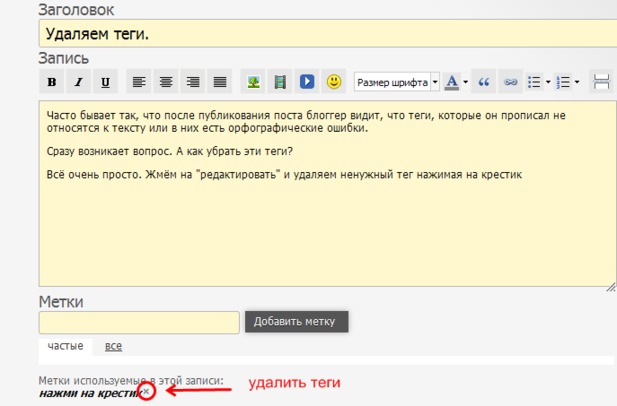The width and height of the screenshot is (617, 406).
Task: Expand the font color arrow
Action: point(466,82)
